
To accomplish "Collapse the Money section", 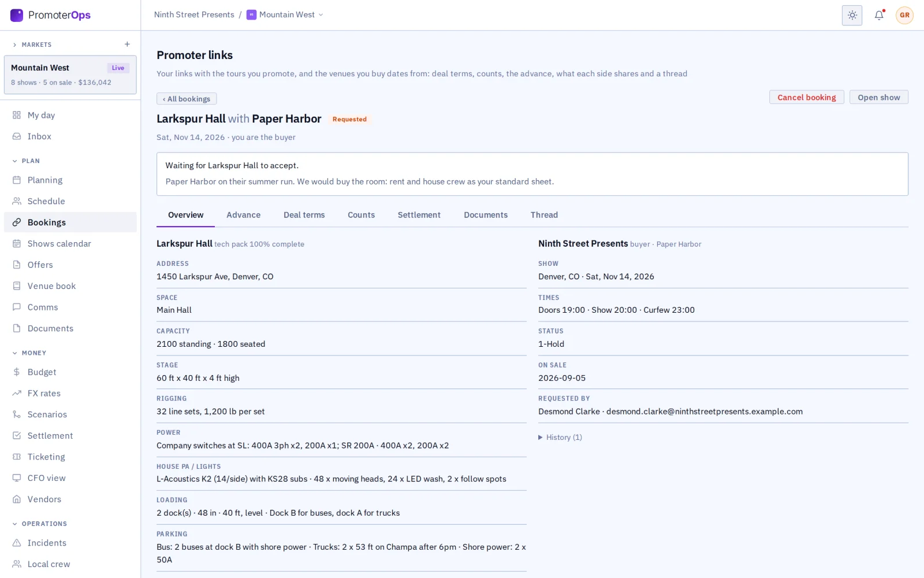I will (29, 353).
